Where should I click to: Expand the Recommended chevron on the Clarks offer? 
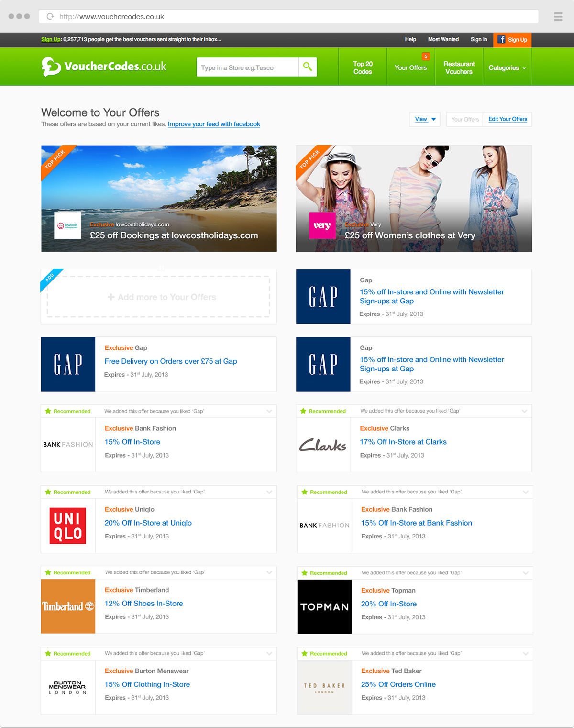(x=524, y=411)
